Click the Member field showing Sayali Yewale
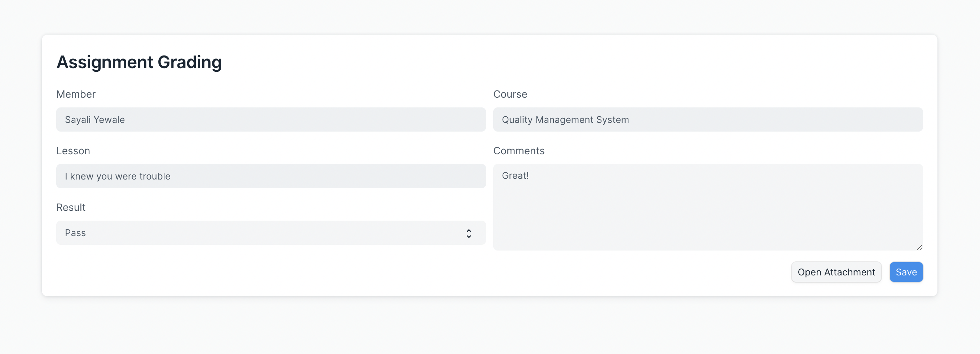This screenshot has height=354, width=980. click(271, 119)
